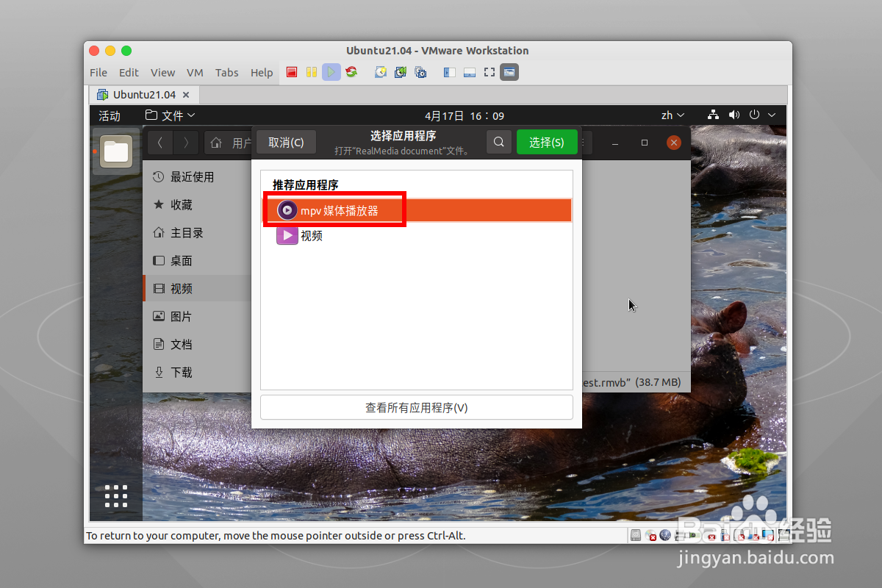The height and width of the screenshot is (588, 882).
Task: Open search with the magnifier icon
Action: pos(498,142)
